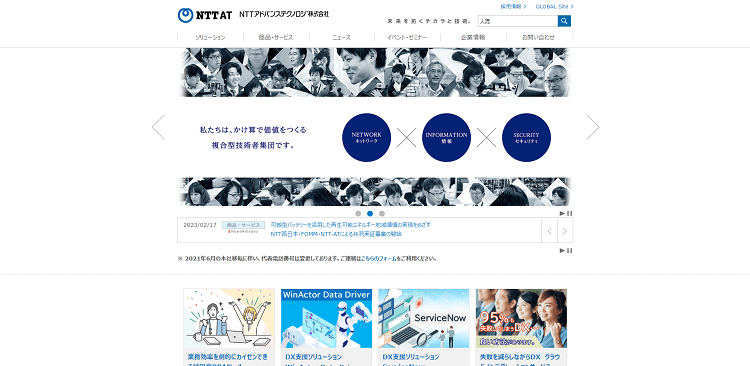Open the 商品・サービス menu
The width and height of the screenshot is (750, 366).
pos(276,37)
